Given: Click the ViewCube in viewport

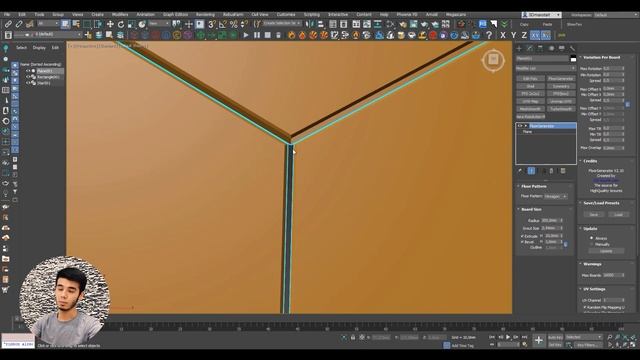Looking at the screenshot, I should click(x=493, y=60).
